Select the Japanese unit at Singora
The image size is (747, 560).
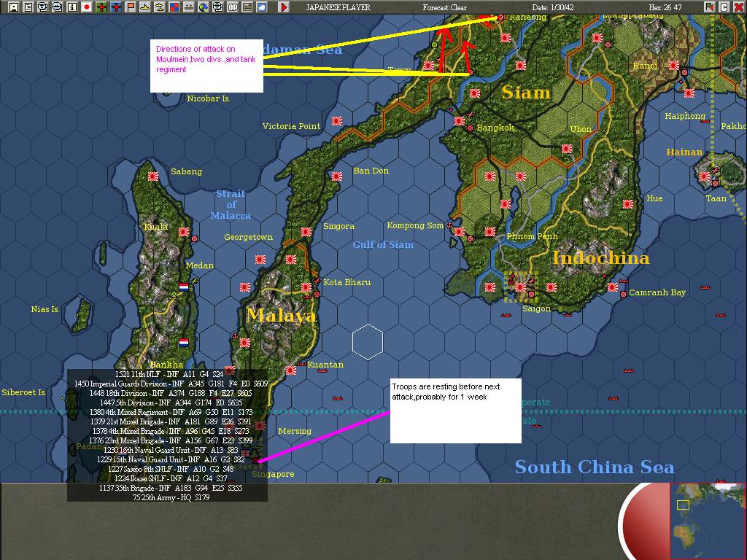[306, 232]
